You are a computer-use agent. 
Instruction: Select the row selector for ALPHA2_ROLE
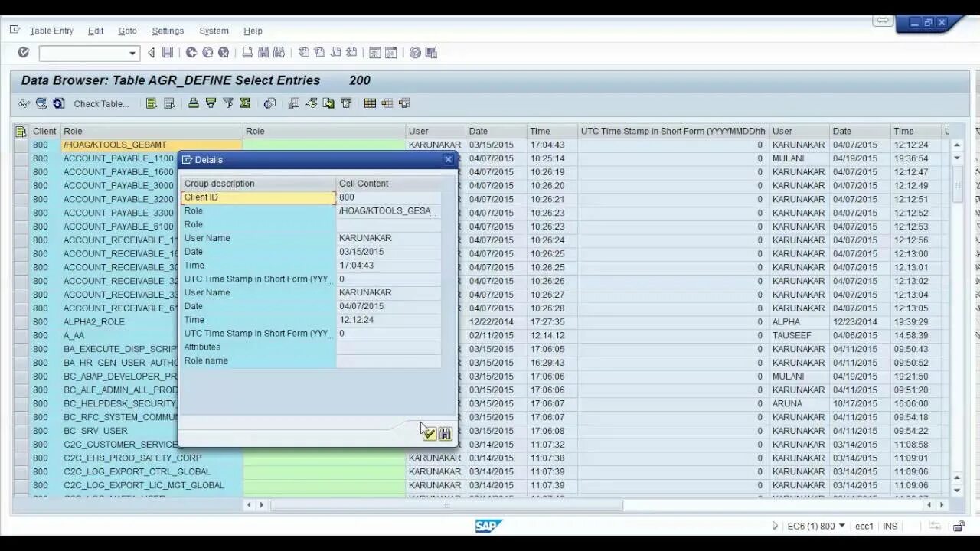[21, 322]
